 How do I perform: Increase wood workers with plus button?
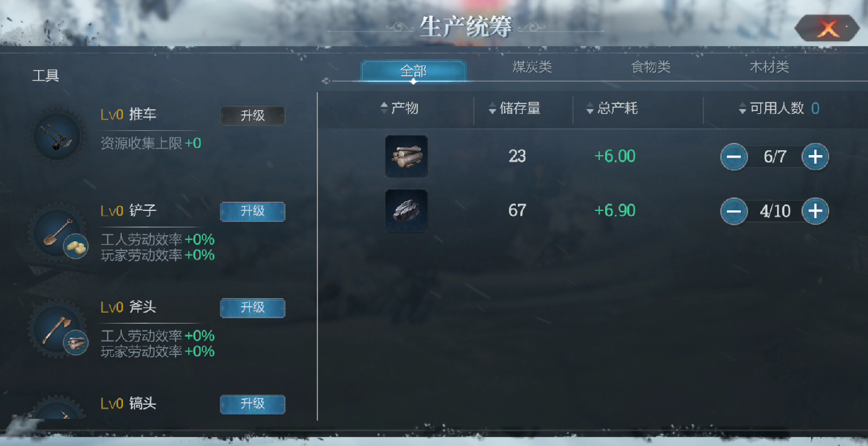pos(815,157)
